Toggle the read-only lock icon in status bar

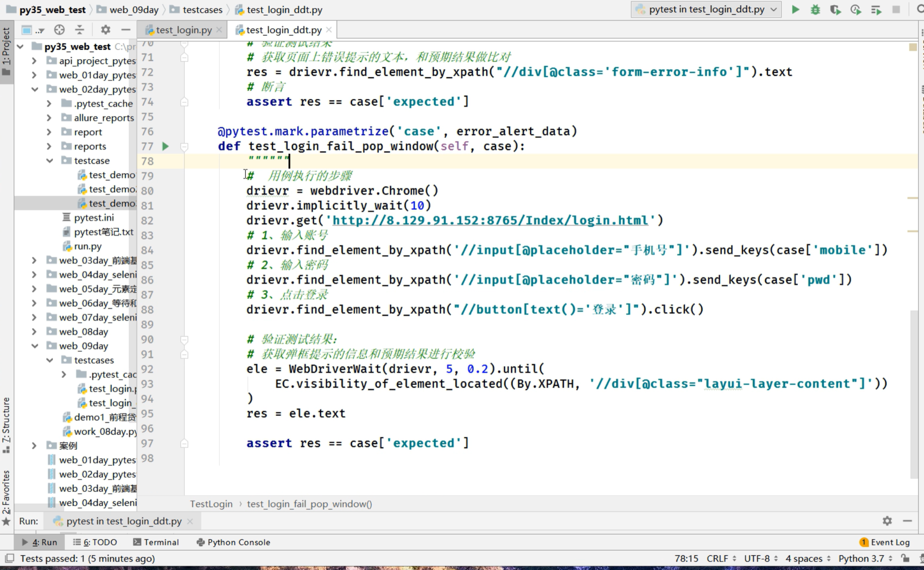point(905,558)
